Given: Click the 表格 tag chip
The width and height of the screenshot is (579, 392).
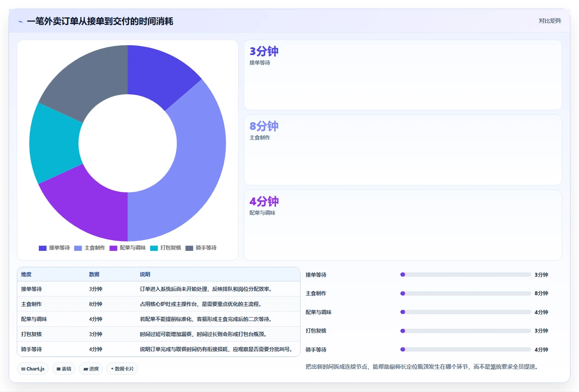Looking at the screenshot, I should (x=64, y=369).
